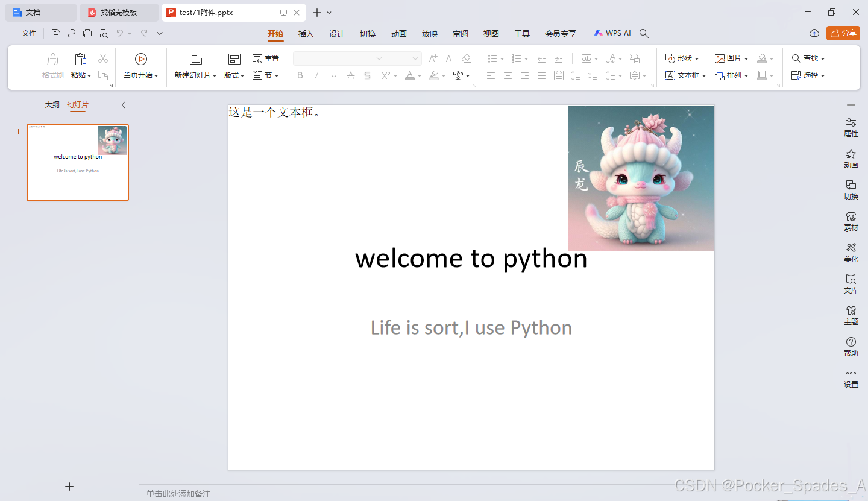Open 文库 library sidebar panel
Image resolution: width=868 pixels, height=501 pixels.
click(851, 284)
